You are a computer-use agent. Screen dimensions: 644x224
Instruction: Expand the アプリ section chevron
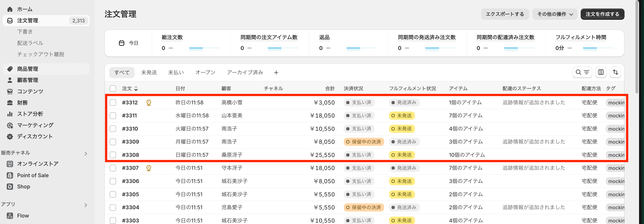tap(86, 205)
